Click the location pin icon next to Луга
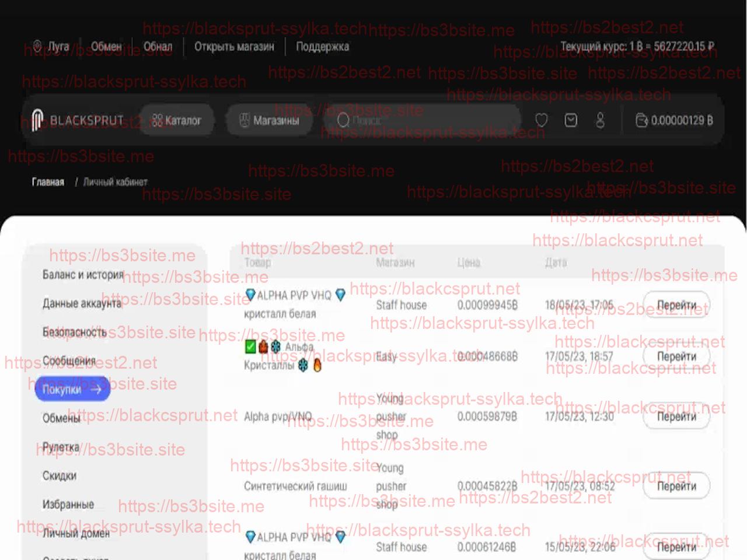 (37, 46)
